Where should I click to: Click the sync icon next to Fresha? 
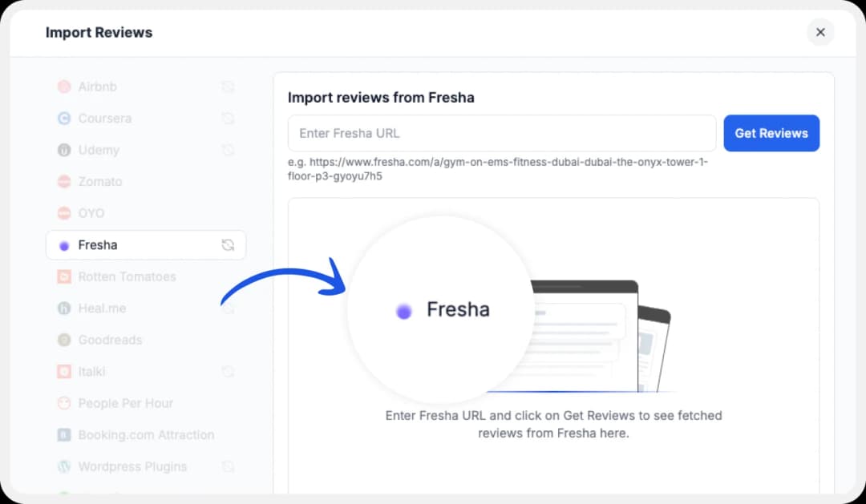(x=228, y=244)
